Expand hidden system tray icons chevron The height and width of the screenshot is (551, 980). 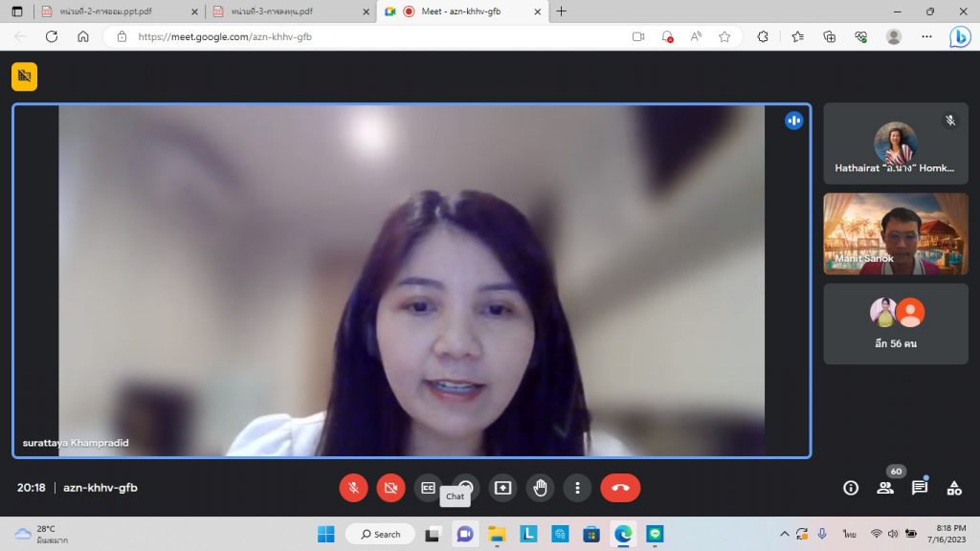785,534
